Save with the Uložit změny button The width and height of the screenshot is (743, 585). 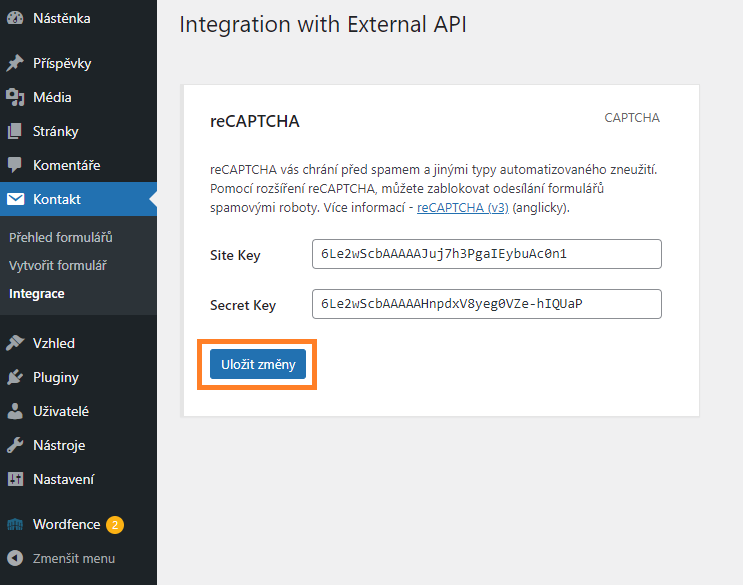258,364
